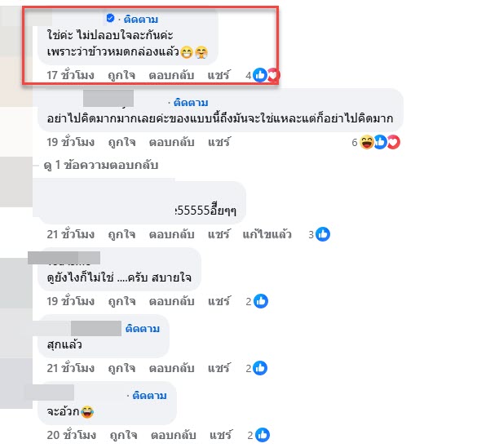The width and height of the screenshot is (490, 448).
Task: Open the like reactions on the 55555อี๋ยๆๆ comment
Action: point(323,234)
